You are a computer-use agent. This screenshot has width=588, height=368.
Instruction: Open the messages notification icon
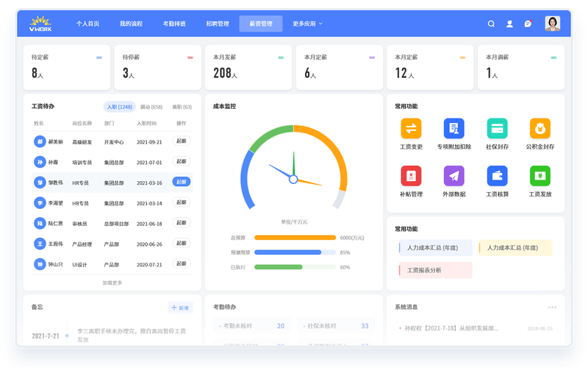click(x=528, y=24)
